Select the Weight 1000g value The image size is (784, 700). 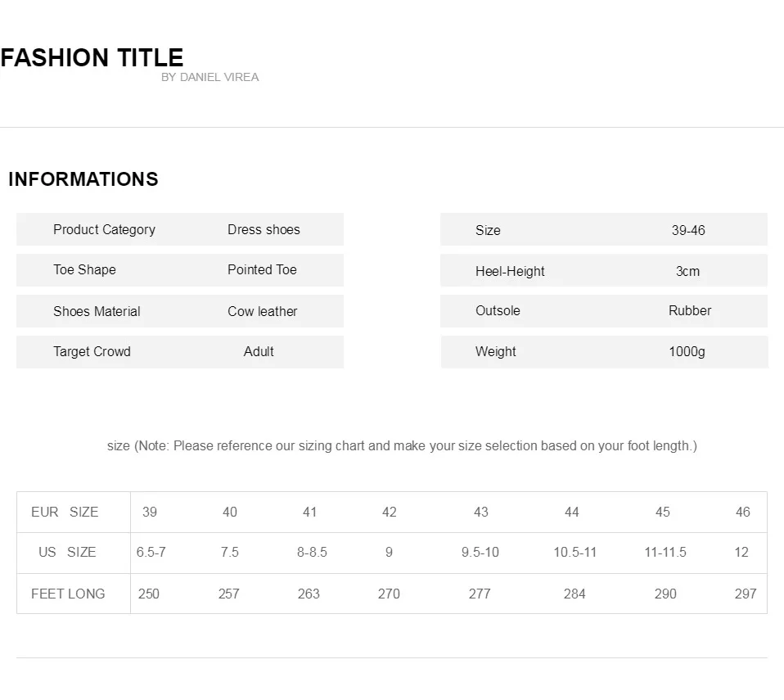tap(687, 352)
